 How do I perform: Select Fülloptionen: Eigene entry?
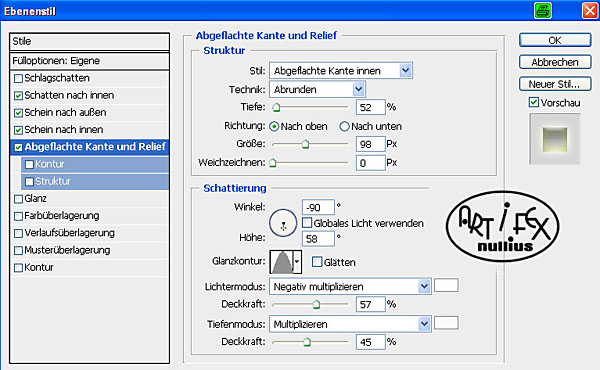[x=90, y=61]
